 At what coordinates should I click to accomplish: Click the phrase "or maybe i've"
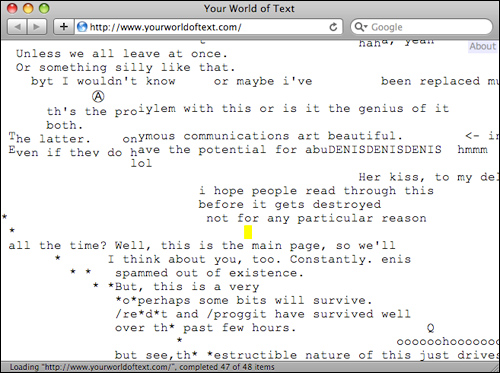(x=263, y=81)
